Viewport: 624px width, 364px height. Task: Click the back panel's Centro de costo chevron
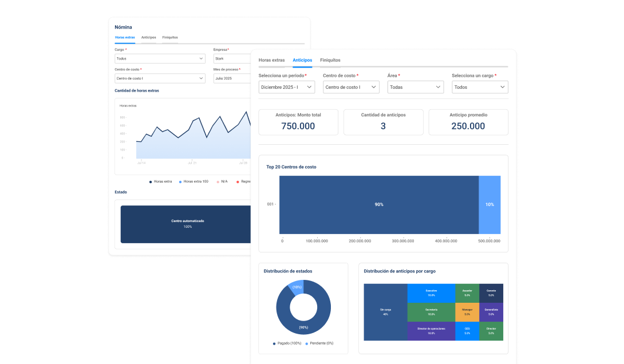pyautogui.click(x=201, y=78)
